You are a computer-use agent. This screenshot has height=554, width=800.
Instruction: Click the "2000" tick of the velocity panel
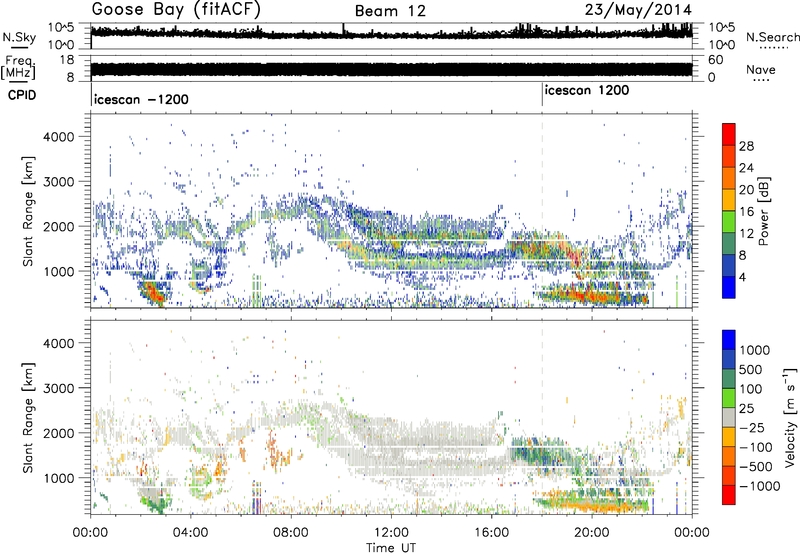coord(59,433)
